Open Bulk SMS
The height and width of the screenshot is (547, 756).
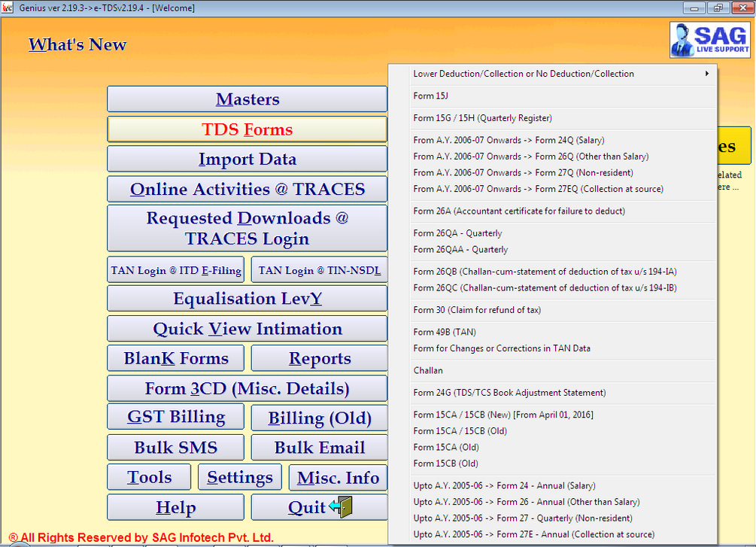175,447
